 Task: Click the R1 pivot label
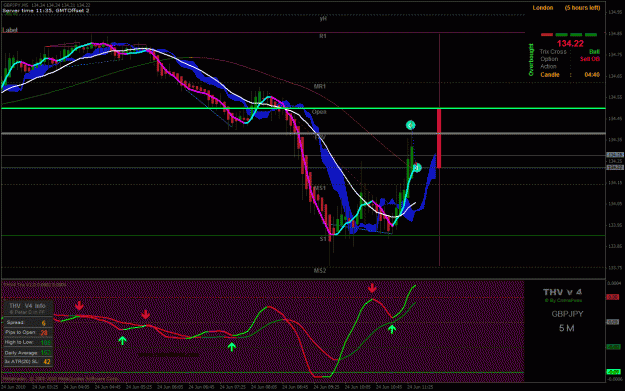(323, 36)
